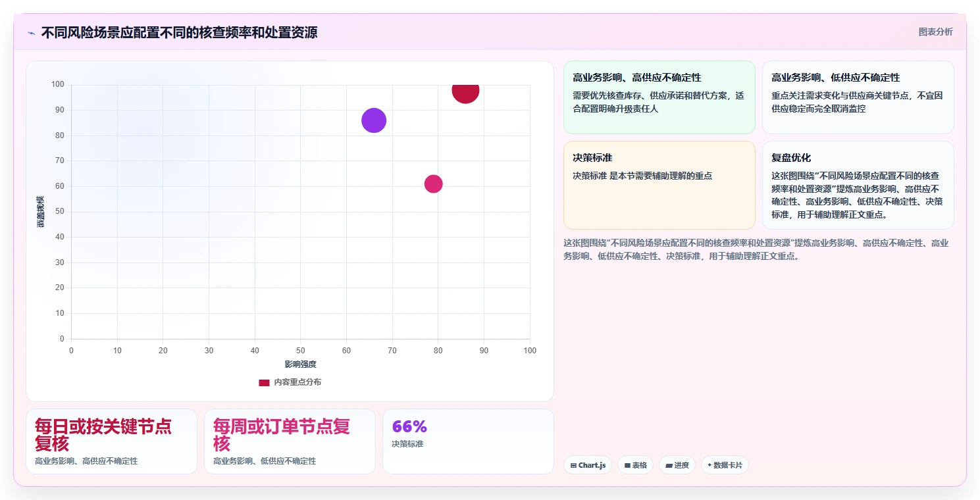Click the 高业务影响、高供应不确定性 card title
Viewport: 980px width, 500px height.
pyautogui.click(x=637, y=78)
